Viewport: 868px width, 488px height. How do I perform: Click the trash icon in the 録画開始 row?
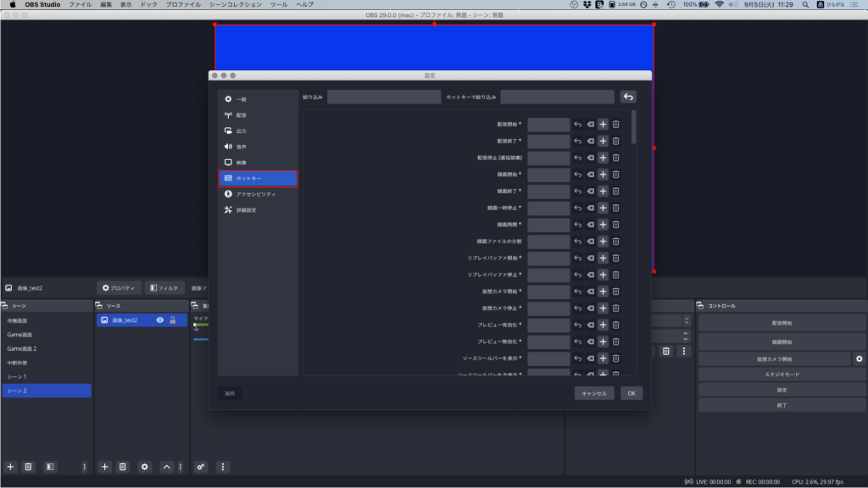tap(616, 175)
